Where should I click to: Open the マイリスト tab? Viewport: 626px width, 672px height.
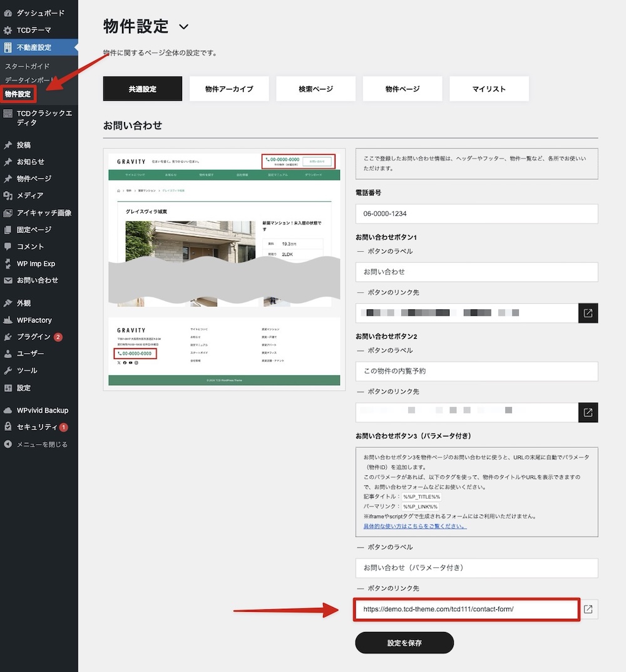(489, 89)
